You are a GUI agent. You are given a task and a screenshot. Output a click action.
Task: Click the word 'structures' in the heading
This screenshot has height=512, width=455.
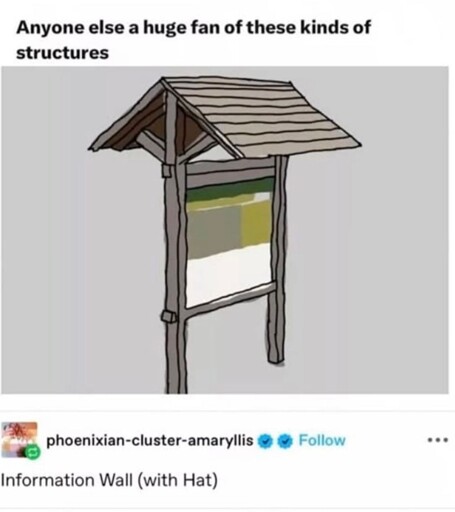coord(62,53)
